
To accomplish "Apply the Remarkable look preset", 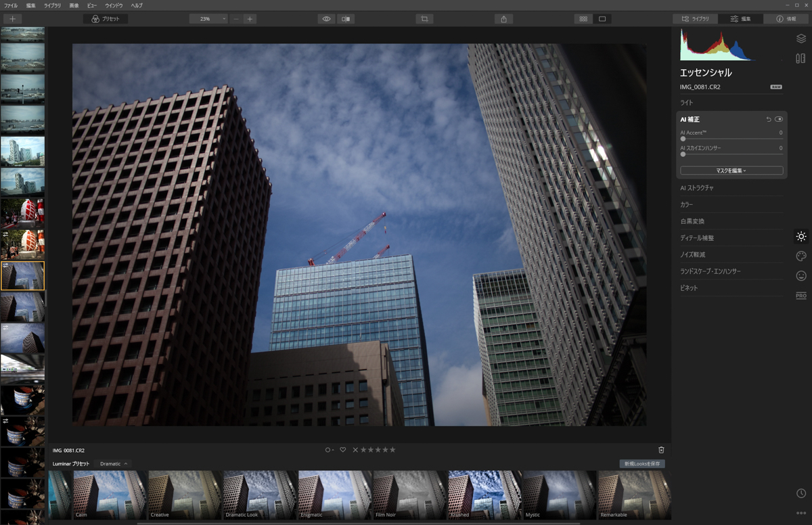I will pos(634,495).
